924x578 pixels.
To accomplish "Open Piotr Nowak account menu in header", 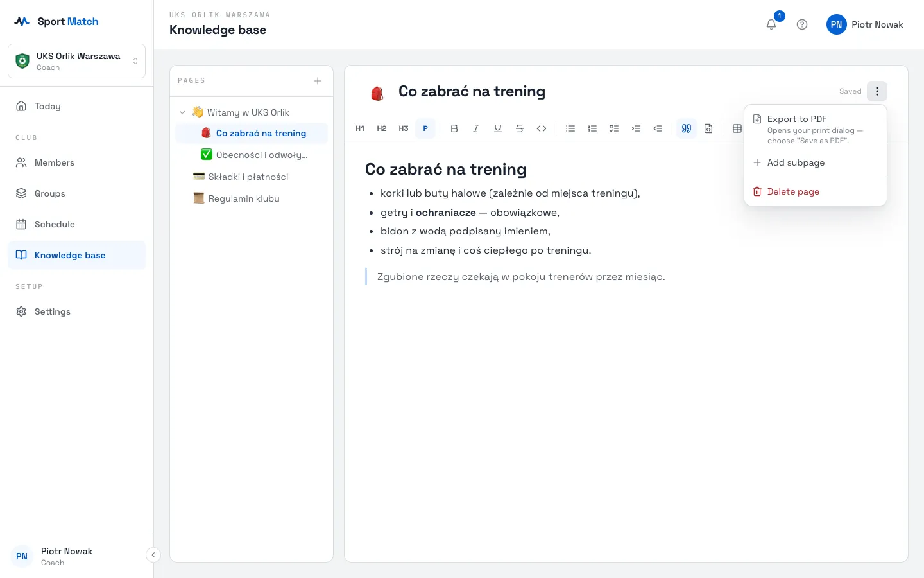I will (865, 24).
